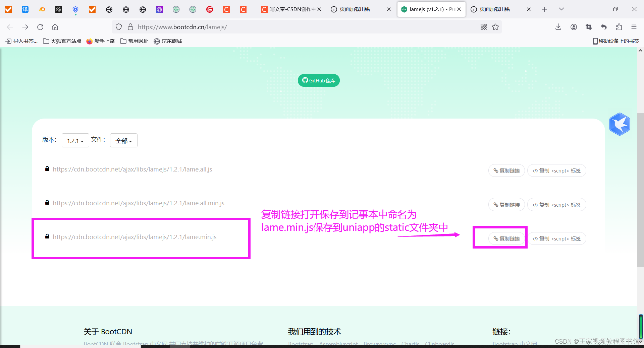Viewport: 644px width, 348px height.
Task: Click the GitHub仓库 button
Action: [319, 80]
